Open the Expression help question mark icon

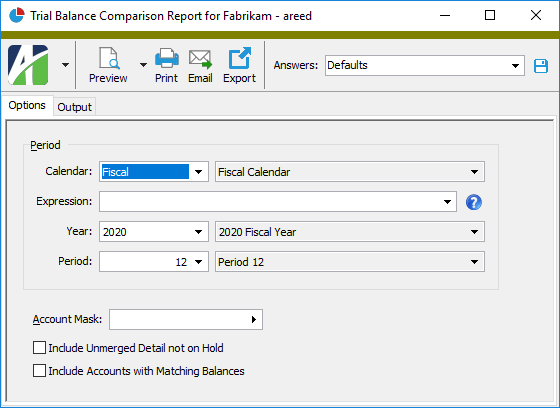pyautogui.click(x=474, y=202)
